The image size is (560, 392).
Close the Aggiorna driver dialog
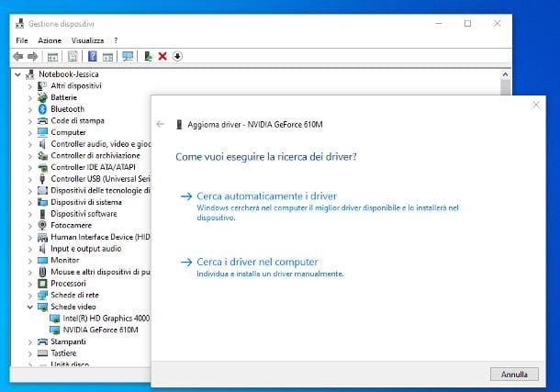pos(536,105)
